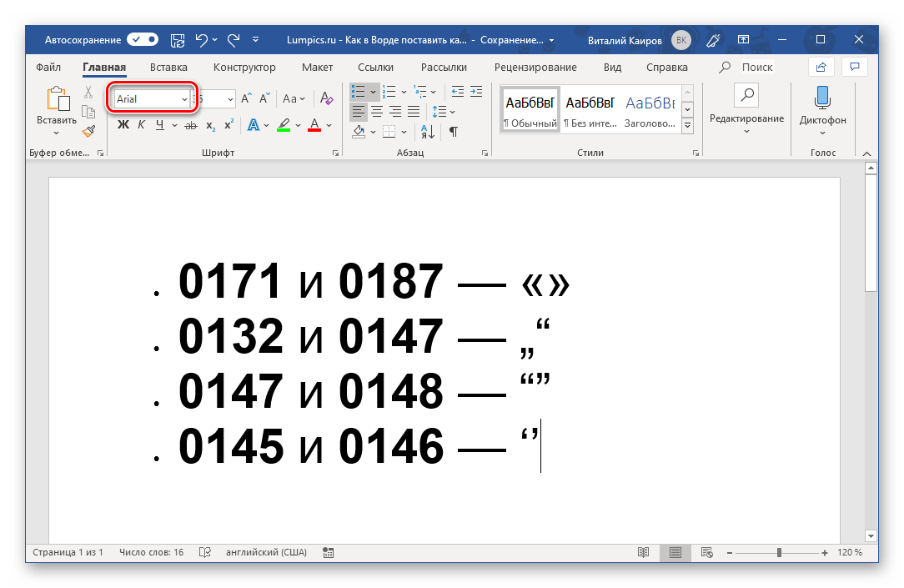
Task: Toggle italic К formatting
Action: coord(141,124)
